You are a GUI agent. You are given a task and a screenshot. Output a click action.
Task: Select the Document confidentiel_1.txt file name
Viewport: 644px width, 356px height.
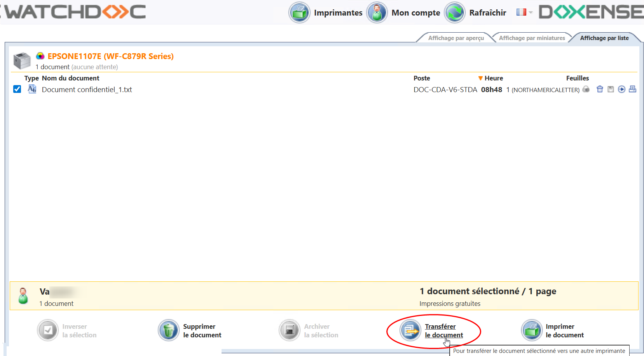click(87, 90)
